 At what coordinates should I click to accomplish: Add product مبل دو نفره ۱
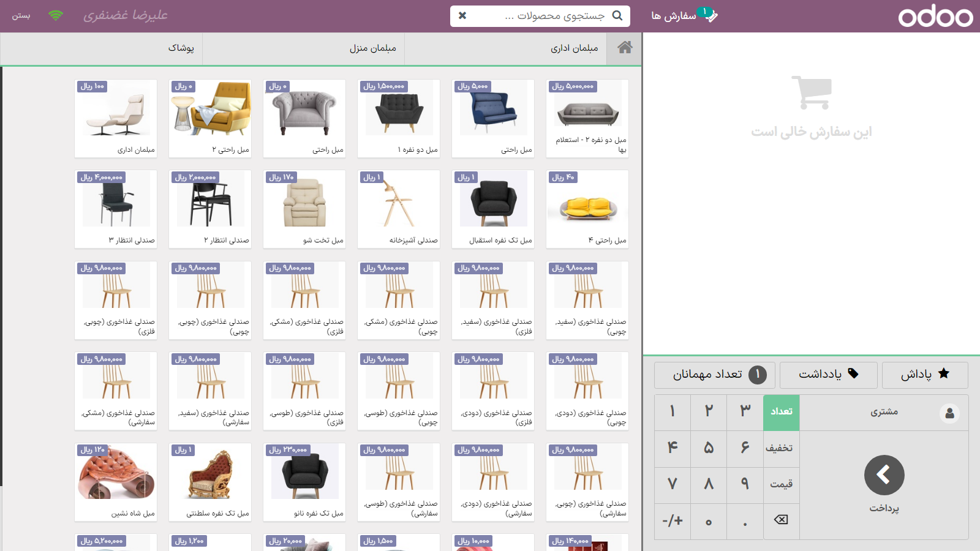pyautogui.click(x=399, y=119)
